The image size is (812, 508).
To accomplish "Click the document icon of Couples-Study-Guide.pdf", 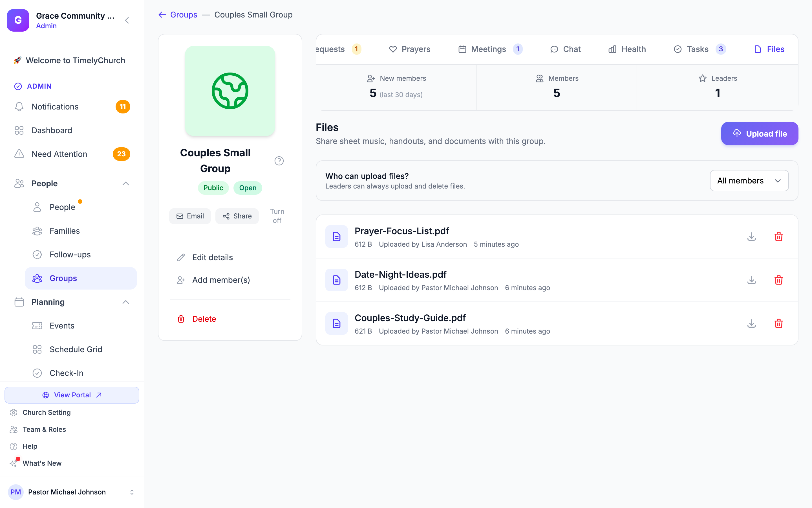I will [336, 323].
